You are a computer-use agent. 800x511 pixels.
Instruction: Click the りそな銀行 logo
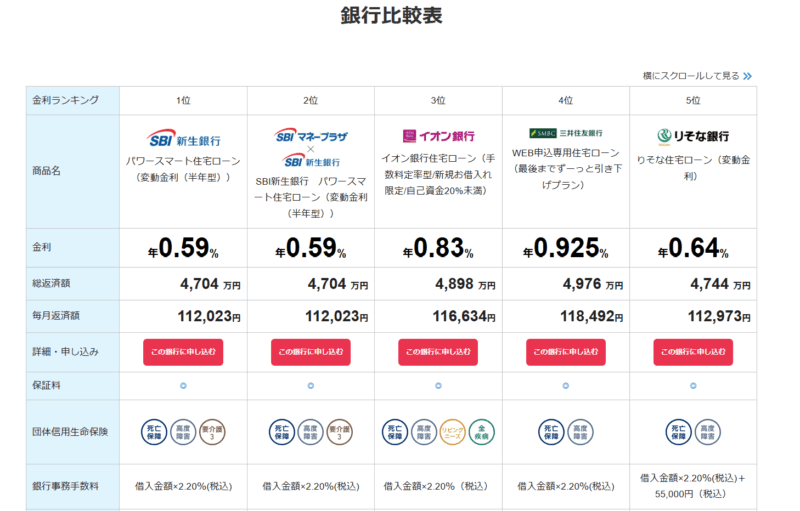692,136
